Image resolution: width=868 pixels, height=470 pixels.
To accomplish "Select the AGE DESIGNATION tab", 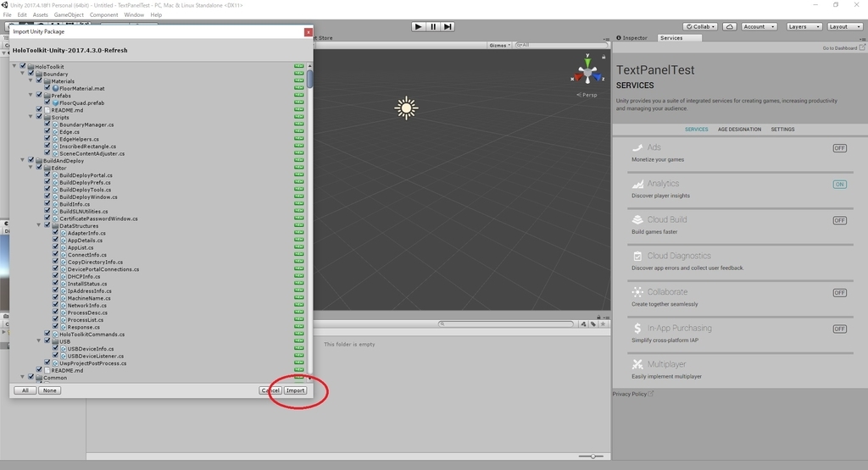I will click(739, 130).
